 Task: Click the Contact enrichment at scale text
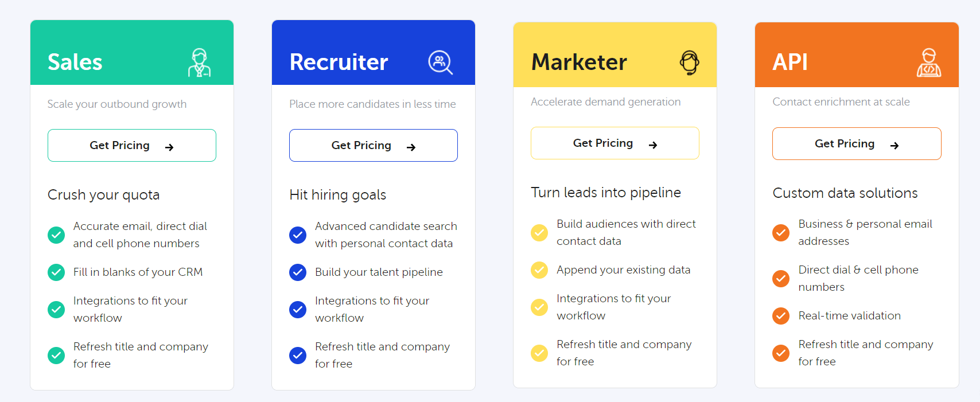(x=841, y=102)
